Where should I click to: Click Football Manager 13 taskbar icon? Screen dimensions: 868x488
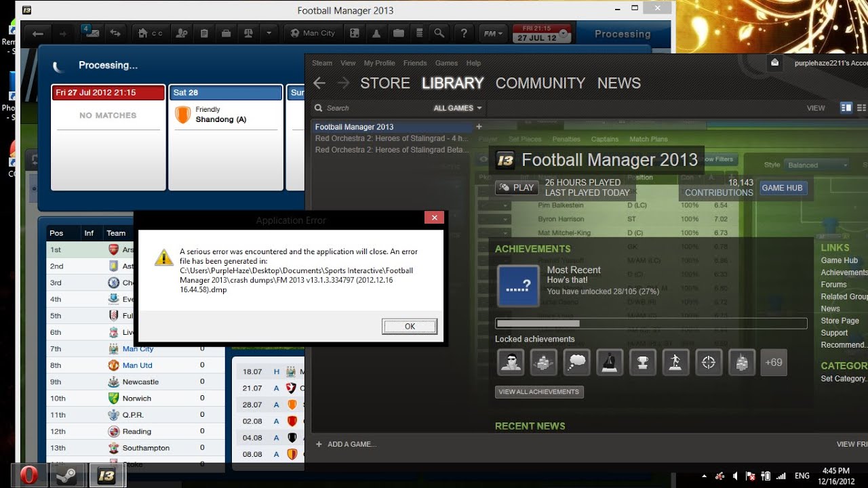106,475
